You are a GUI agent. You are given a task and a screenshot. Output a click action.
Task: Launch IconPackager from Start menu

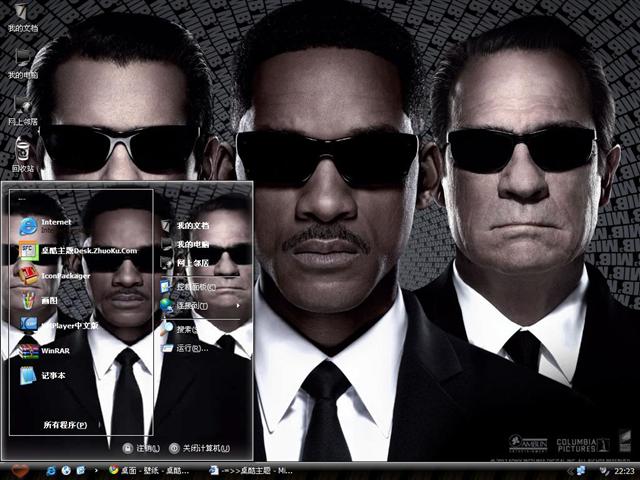[55, 276]
